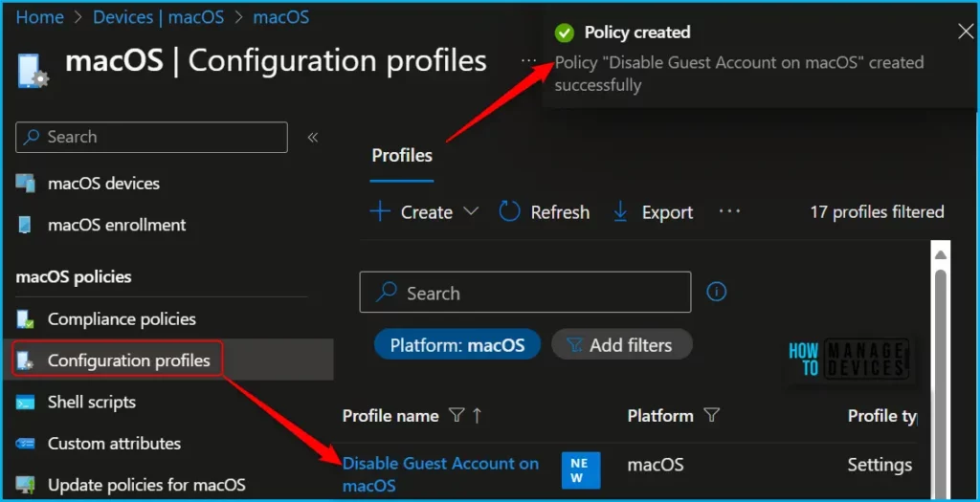Click the Platform column header
The image size is (980, 502).
pos(660,416)
